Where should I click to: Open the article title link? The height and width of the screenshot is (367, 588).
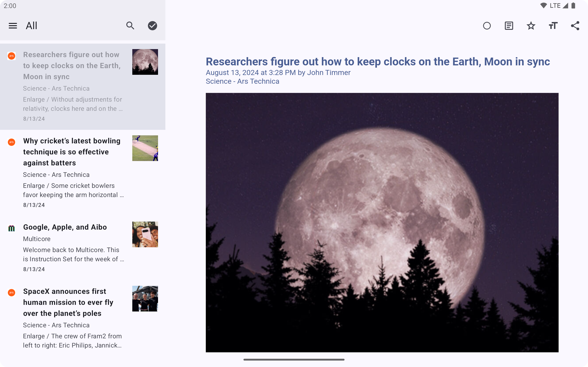(378, 62)
